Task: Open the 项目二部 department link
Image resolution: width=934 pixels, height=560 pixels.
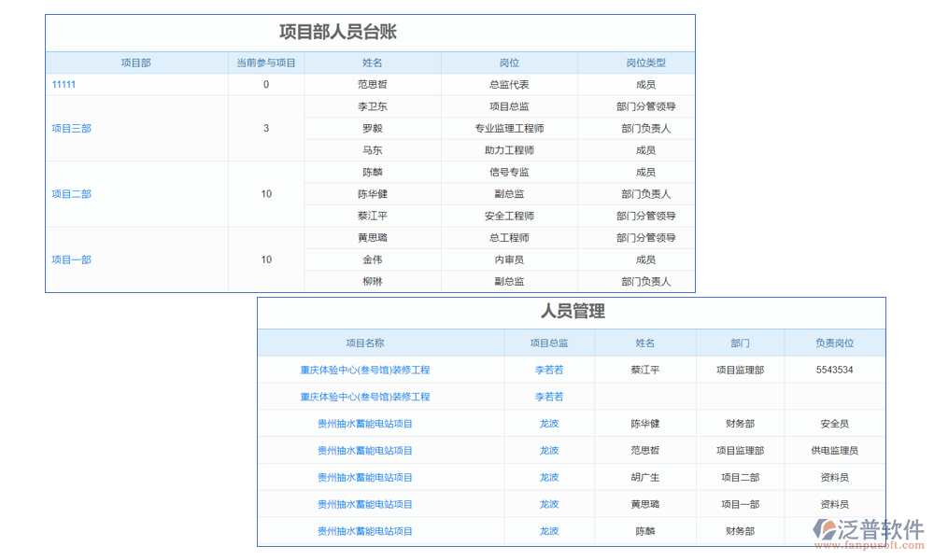Action: tap(70, 194)
